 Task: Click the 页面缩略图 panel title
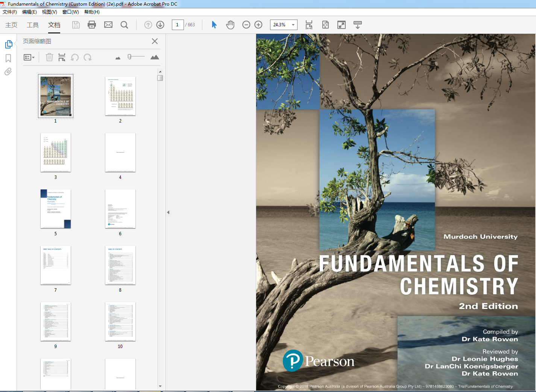point(37,41)
